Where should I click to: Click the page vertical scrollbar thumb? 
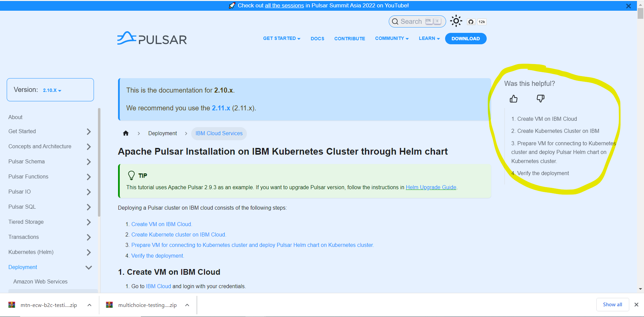pos(640,13)
